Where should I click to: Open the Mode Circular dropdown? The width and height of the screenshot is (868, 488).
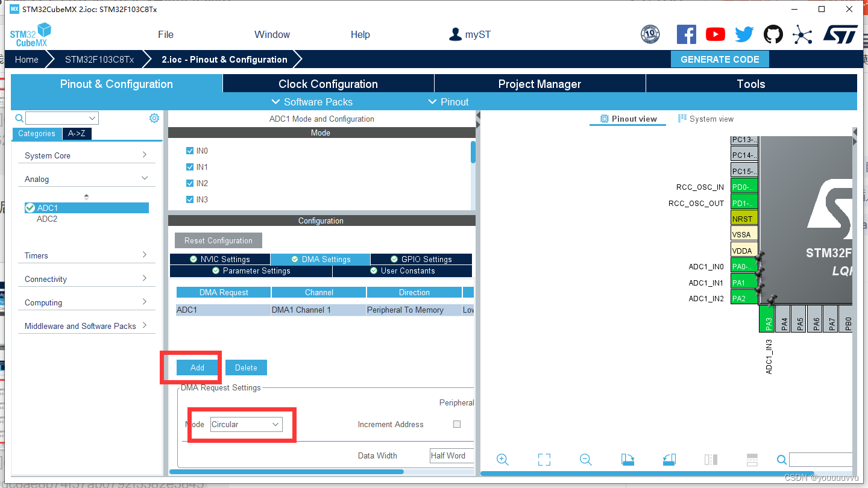[246, 424]
